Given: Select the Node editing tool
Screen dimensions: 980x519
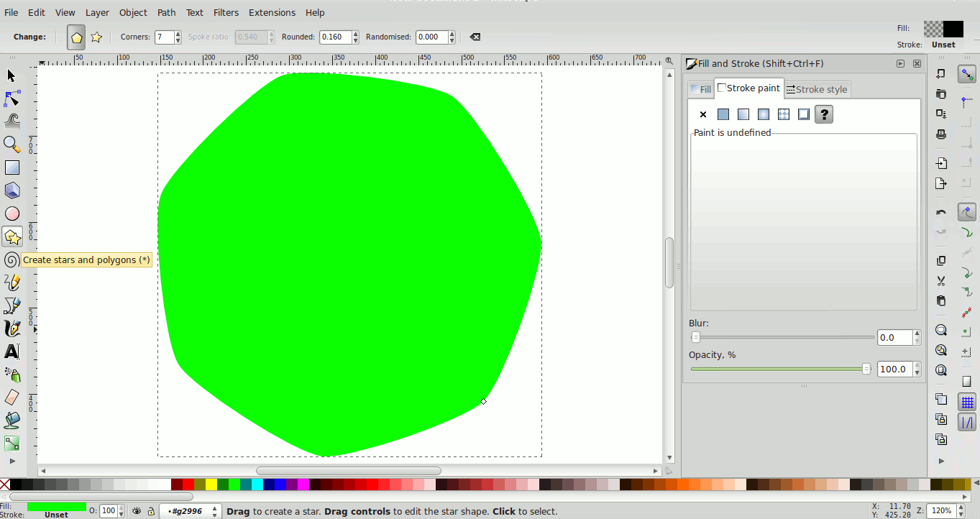Looking at the screenshot, I should 12,98.
